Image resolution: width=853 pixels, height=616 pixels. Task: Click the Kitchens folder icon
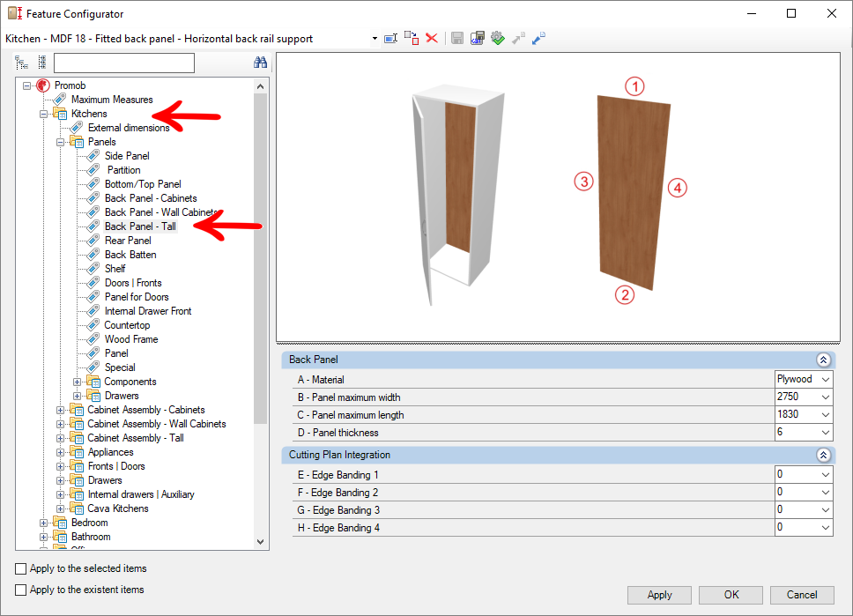point(61,114)
